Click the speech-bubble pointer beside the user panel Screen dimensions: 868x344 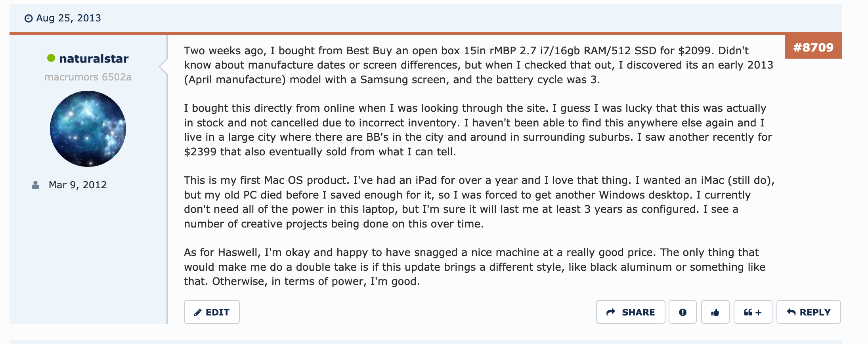pos(163,66)
